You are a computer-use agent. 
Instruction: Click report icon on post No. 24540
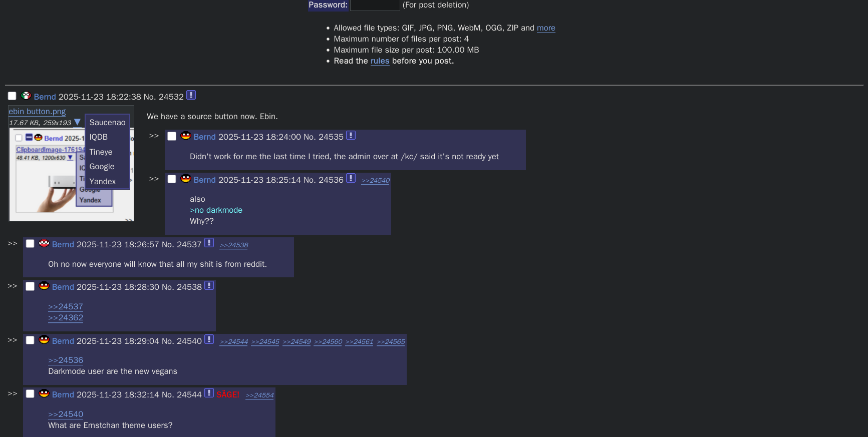tap(209, 339)
